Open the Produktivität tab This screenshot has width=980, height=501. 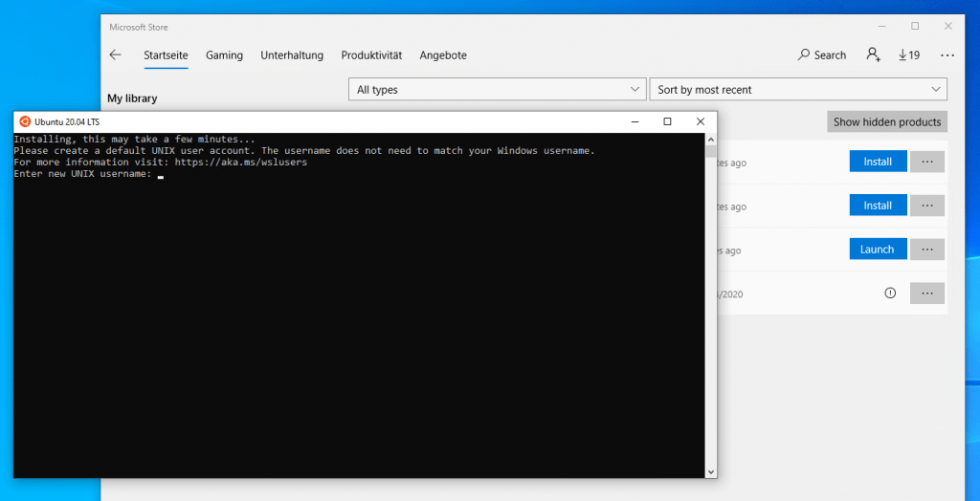(x=371, y=55)
